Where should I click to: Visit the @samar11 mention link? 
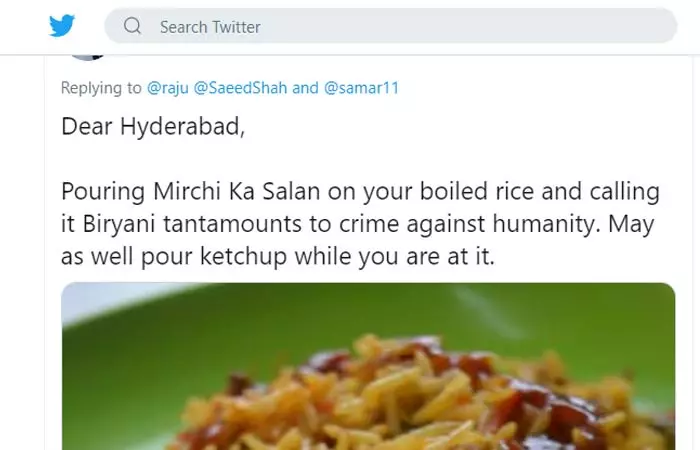360,88
